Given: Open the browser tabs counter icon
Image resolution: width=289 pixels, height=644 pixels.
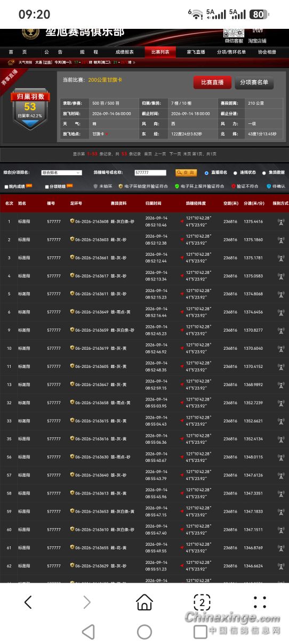Looking at the screenshot, I should coord(202,602).
